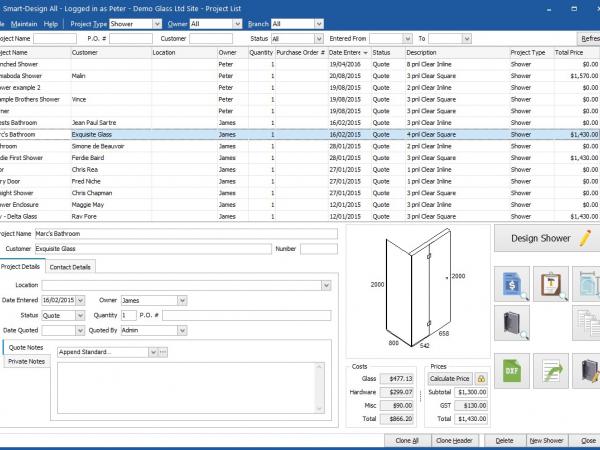Open the stacked documents report icon
This screenshot has height=450, width=600.
pyautogui.click(x=586, y=323)
